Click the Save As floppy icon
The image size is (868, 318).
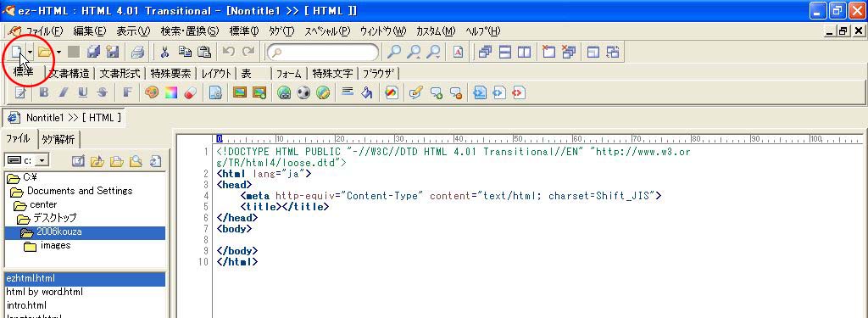point(113,52)
